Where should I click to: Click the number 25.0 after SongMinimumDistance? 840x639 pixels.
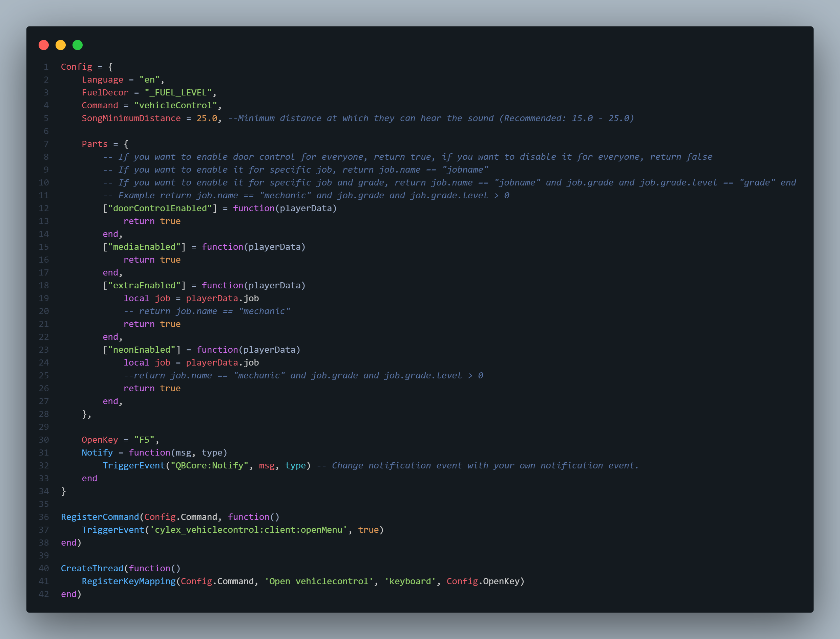click(x=207, y=118)
